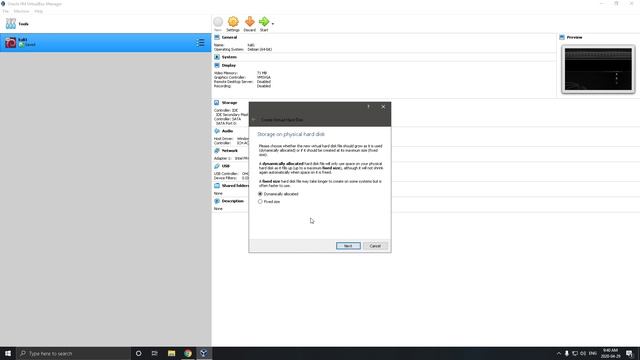Click the Network section header icon
640x360 pixels.
pos(217,151)
